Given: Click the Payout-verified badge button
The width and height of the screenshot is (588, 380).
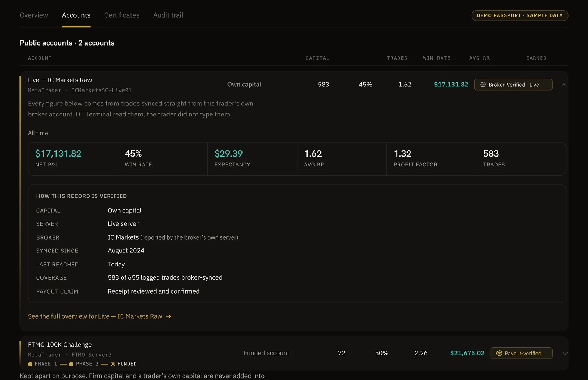Looking at the screenshot, I should coord(521,353).
